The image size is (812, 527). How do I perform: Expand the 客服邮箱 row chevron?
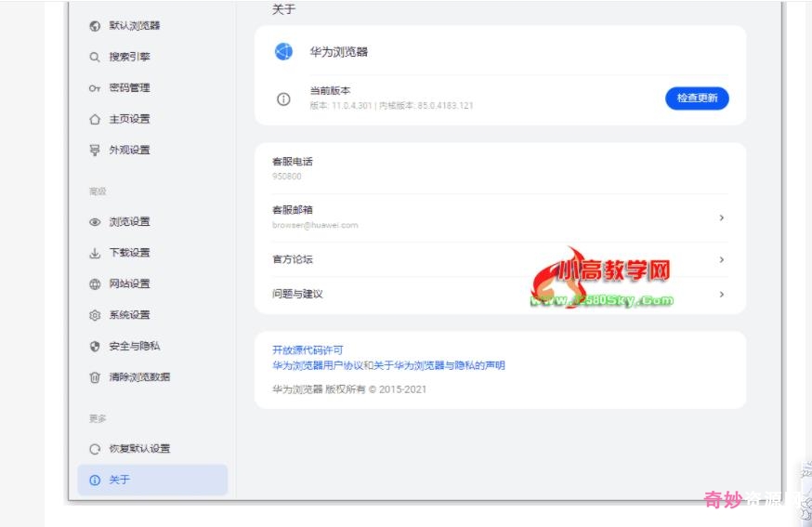[721, 217]
